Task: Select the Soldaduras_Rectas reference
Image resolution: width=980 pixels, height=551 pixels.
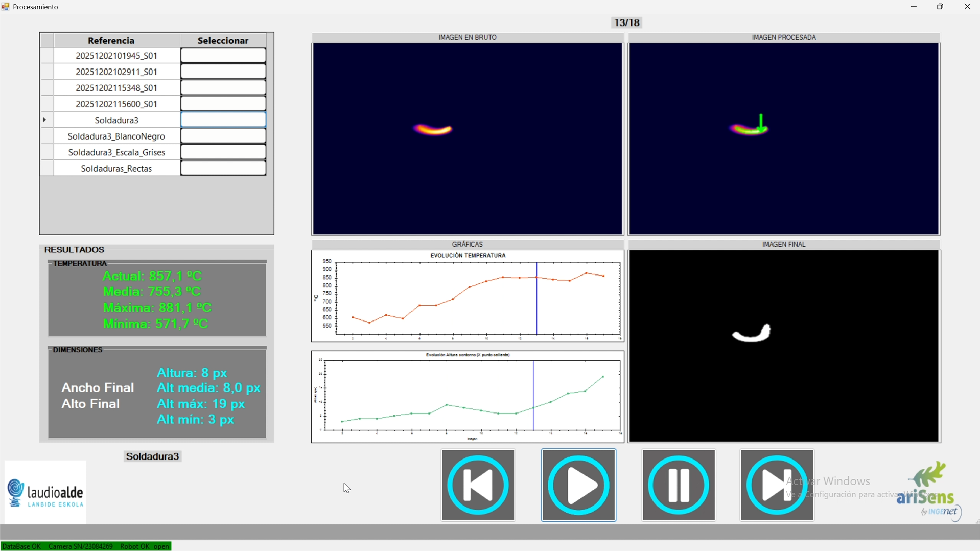Action: pyautogui.click(x=117, y=169)
